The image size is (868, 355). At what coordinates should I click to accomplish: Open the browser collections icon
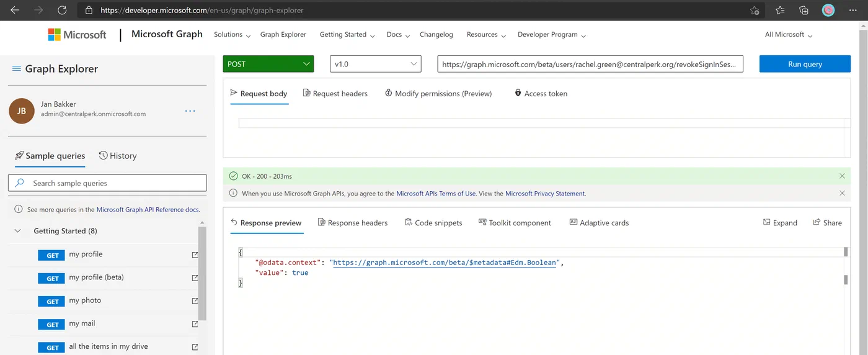[x=804, y=11]
